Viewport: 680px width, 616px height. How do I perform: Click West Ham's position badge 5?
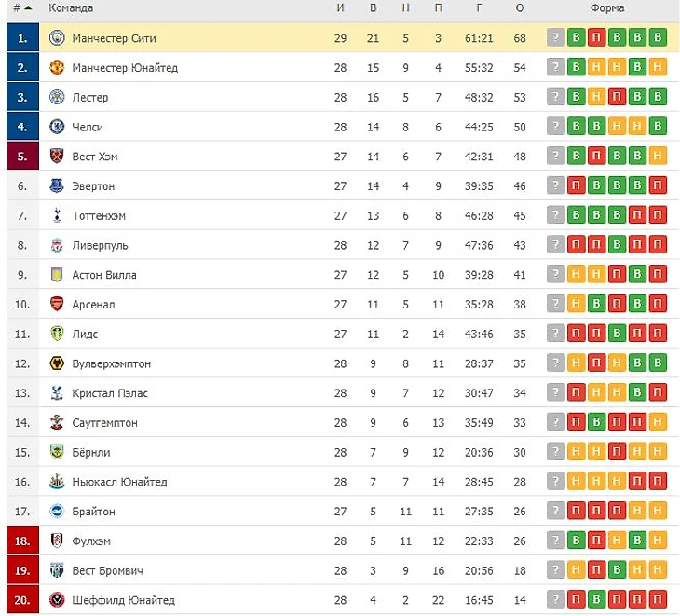22,157
